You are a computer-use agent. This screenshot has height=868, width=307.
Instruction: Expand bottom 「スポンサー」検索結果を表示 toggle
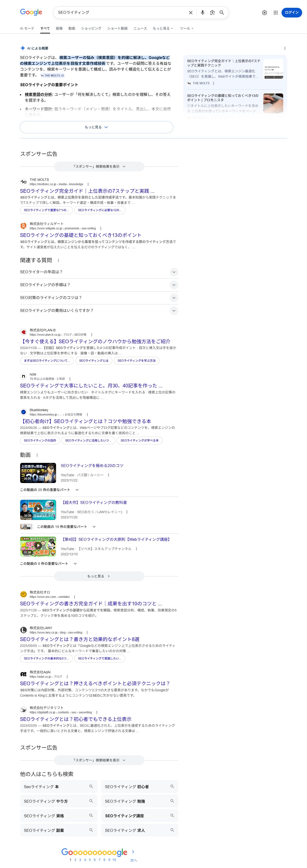(x=99, y=760)
